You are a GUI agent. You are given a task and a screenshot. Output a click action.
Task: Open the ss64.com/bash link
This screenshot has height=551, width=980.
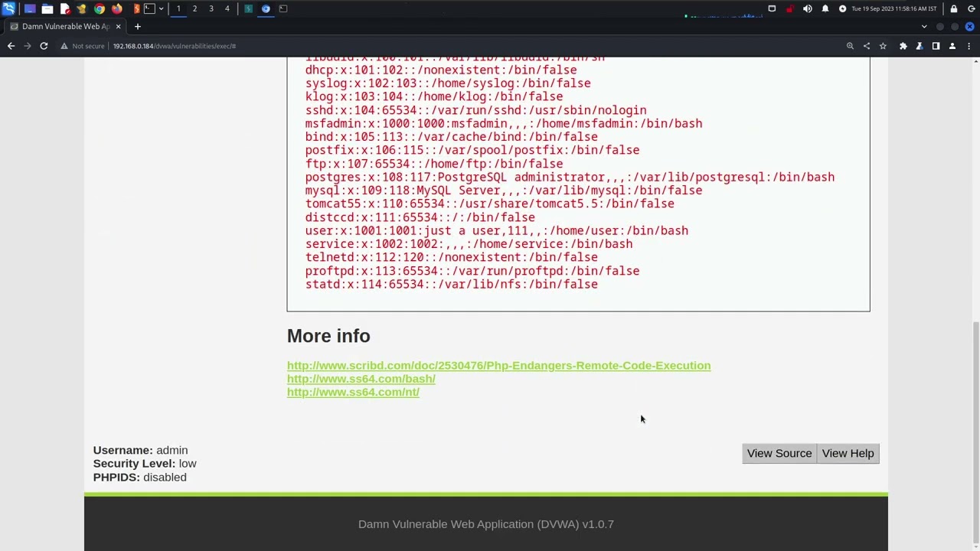point(361,379)
